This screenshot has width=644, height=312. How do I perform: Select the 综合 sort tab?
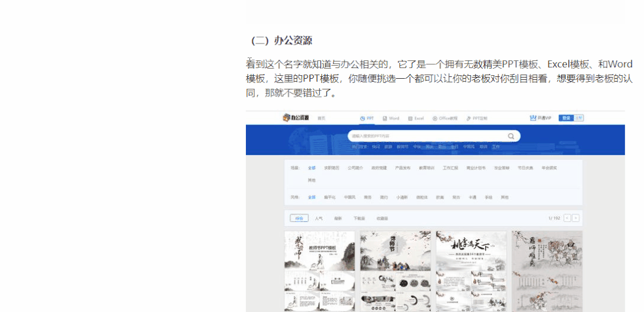pyautogui.click(x=299, y=218)
